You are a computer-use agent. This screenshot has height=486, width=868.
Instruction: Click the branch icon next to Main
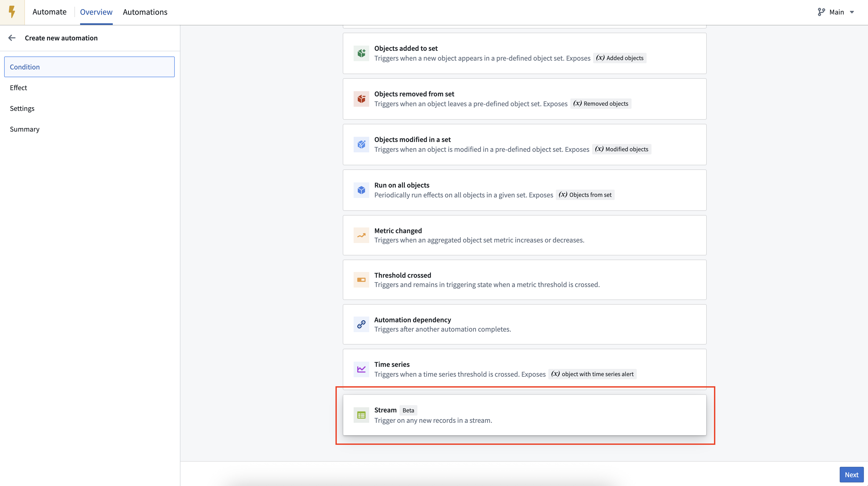click(821, 12)
